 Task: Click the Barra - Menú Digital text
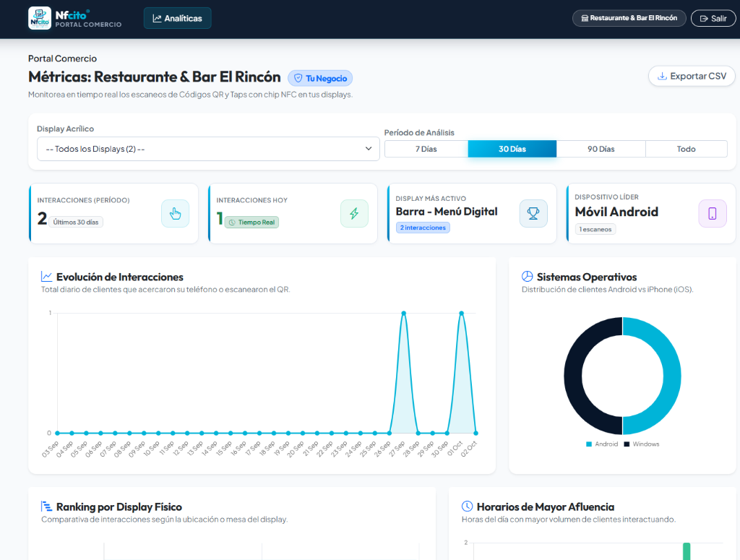tap(447, 212)
